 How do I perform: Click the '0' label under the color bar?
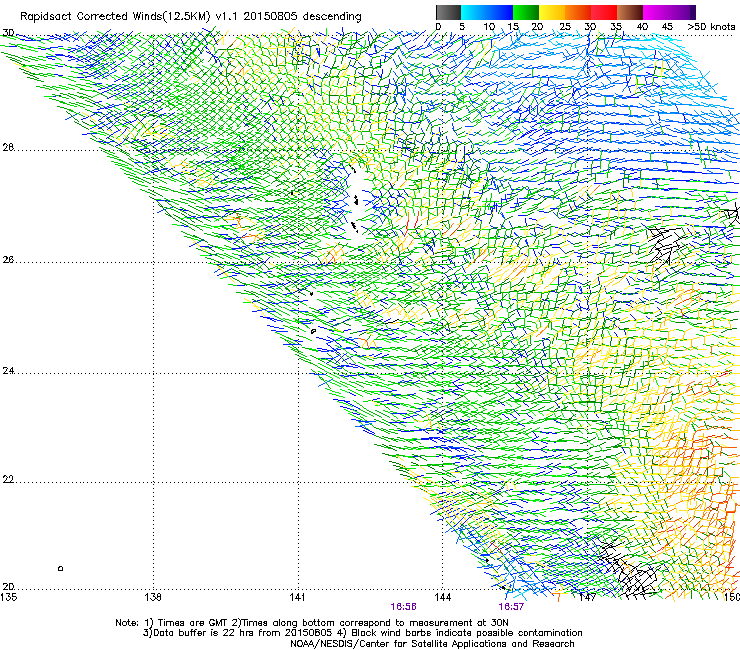click(438, 27)
